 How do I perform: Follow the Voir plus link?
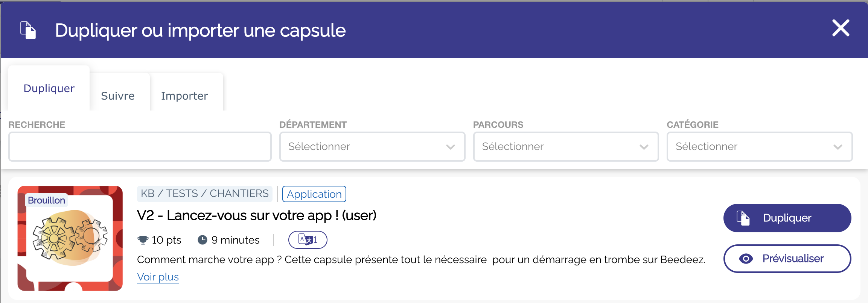(x=158, y=277)
